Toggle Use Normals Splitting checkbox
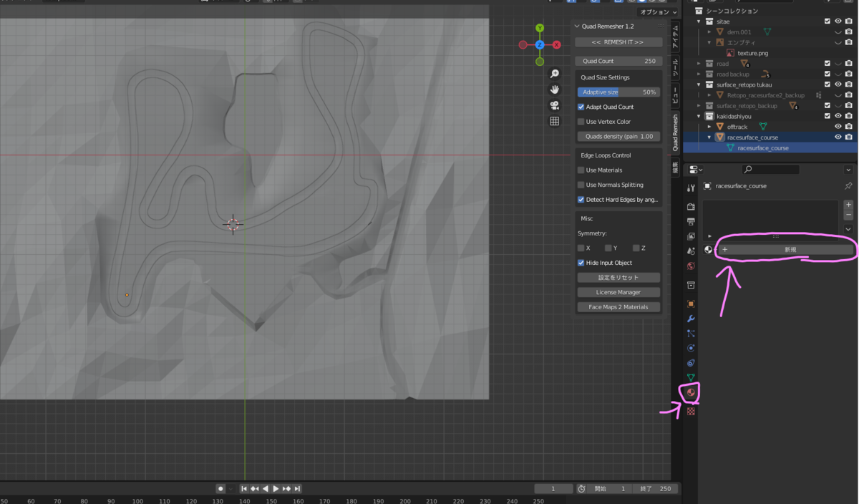The image size is (859, 504). pos(581,185)
